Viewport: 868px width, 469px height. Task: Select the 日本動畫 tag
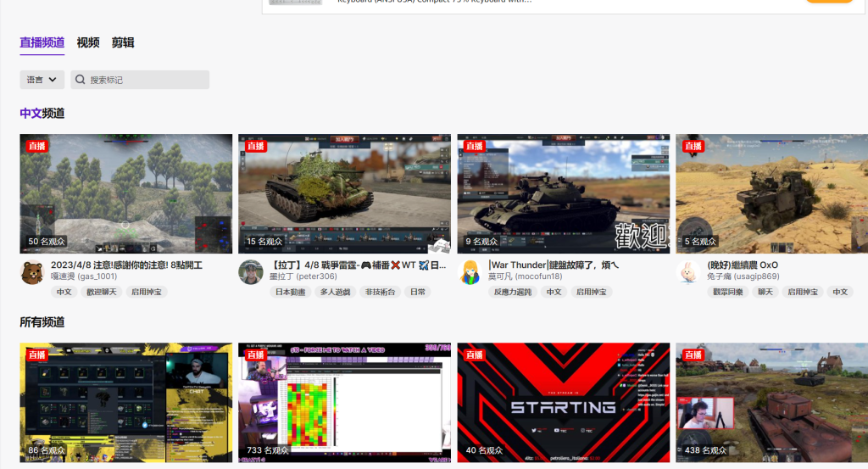[x=291, y=292]
